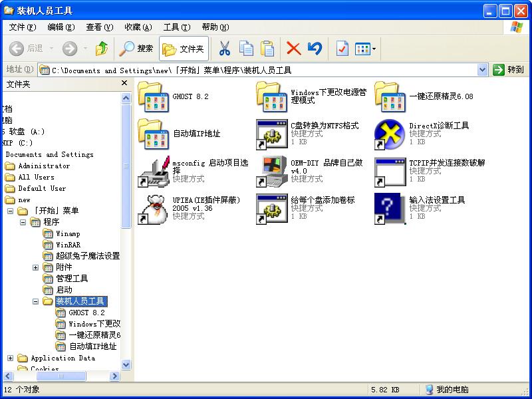Screen dimensions: 532x399
Task: Select the 给每个盘添加卷标 shortcut icon
Action: (x=271, y=209)
